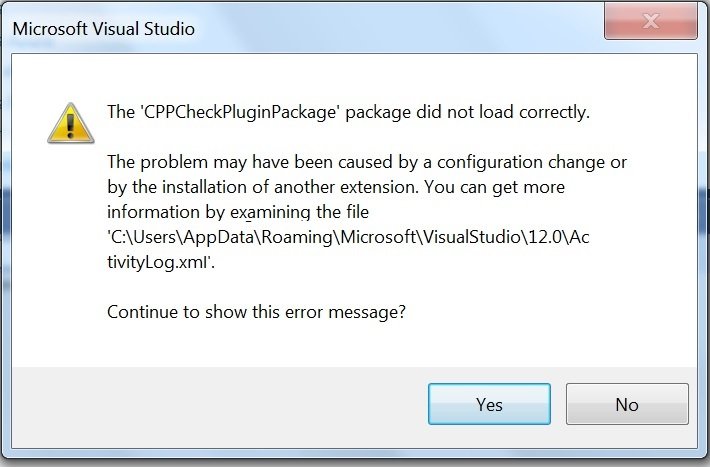
Task: Click the Yes button
Action: coord(489,404)
